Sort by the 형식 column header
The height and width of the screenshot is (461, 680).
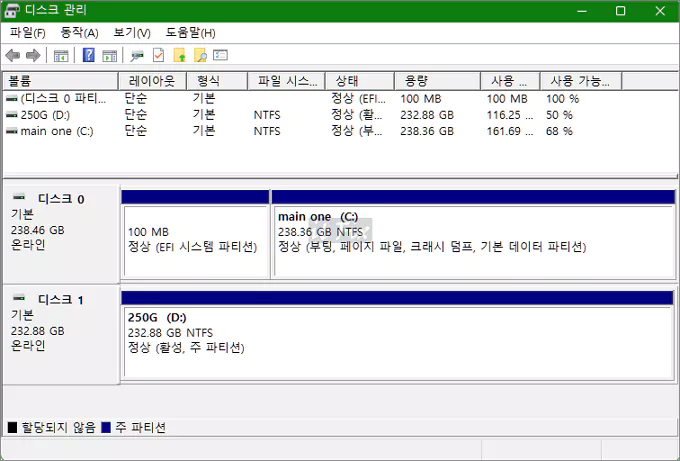pyautogui.click(x=217, y=81)
